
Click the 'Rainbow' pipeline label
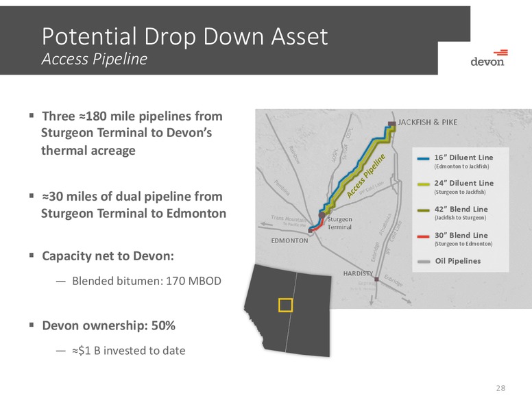point(295,155)
